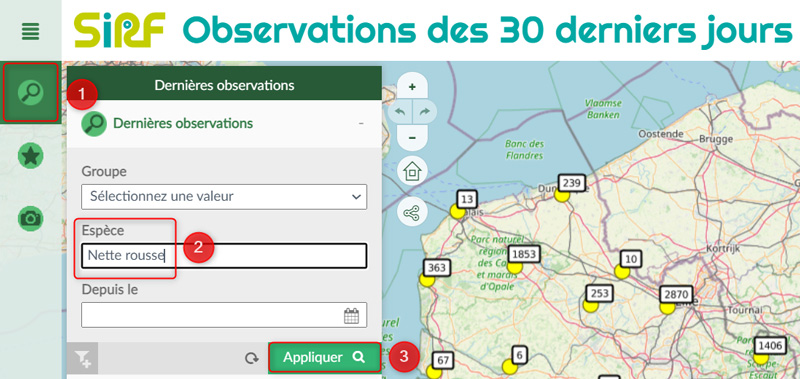The image size is (800, 379).
Task: Zoom in on the map
Action: [x=412, y=87]
